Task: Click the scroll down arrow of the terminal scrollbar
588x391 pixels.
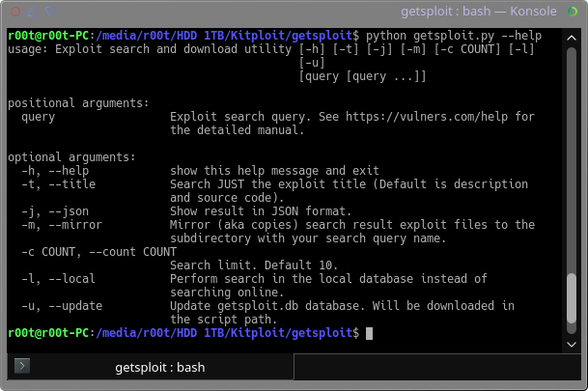Action: click(x=572, y=344)
